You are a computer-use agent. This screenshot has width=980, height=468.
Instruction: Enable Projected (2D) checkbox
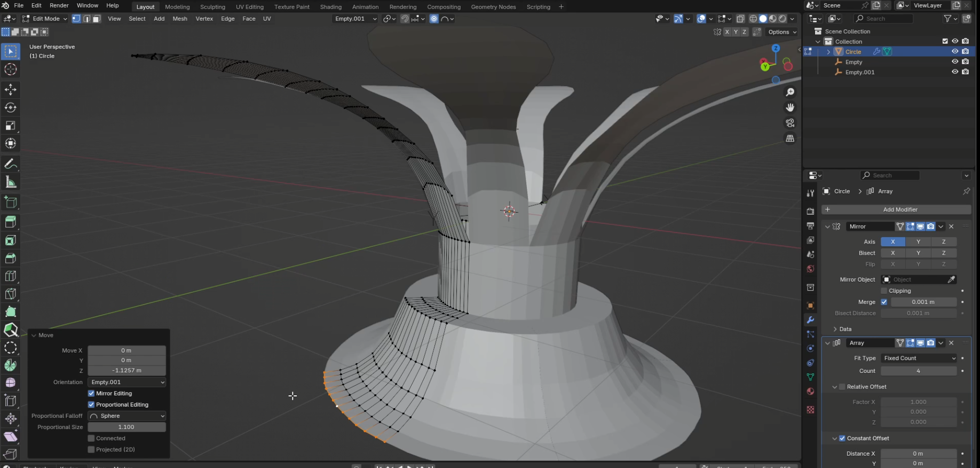91,449
